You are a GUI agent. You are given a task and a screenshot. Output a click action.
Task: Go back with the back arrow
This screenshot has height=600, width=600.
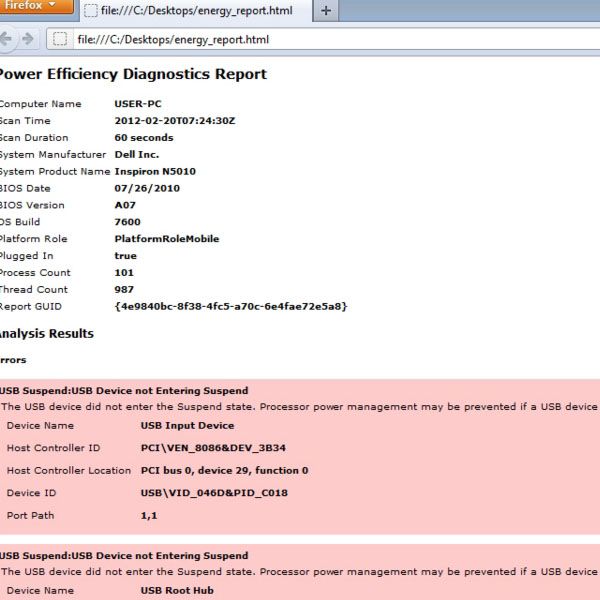point(7,39)
